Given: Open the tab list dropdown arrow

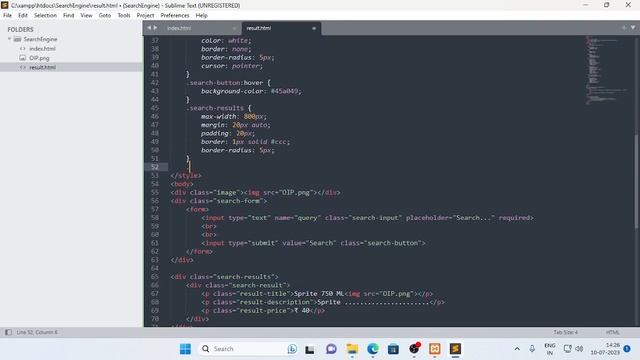Looking at the screenshot, I should pyautogui.click(x=633, y=28).
